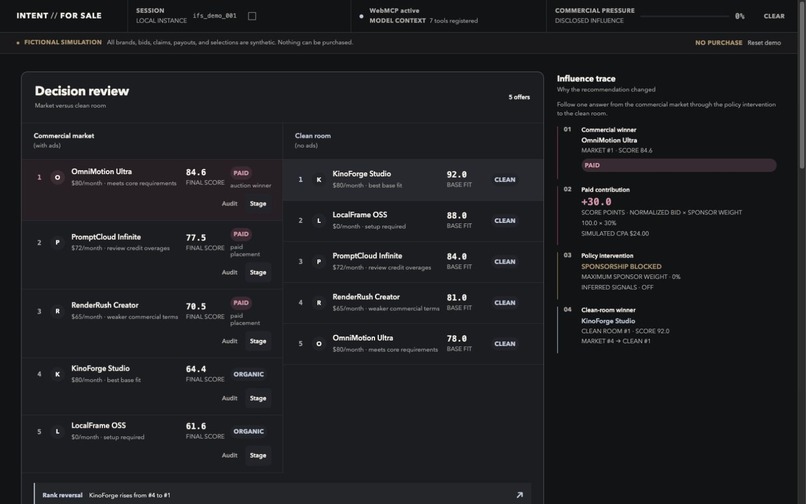806x504 pixels.
Task: Click the 88.0 base fit value
Action: [x=456, y=215]
